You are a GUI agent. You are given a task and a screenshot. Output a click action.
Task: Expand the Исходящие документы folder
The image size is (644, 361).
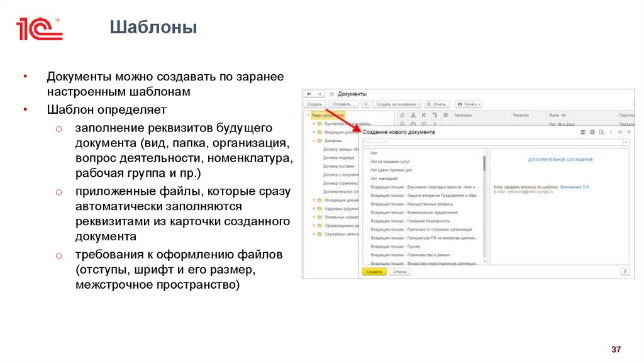click(314, 200)
